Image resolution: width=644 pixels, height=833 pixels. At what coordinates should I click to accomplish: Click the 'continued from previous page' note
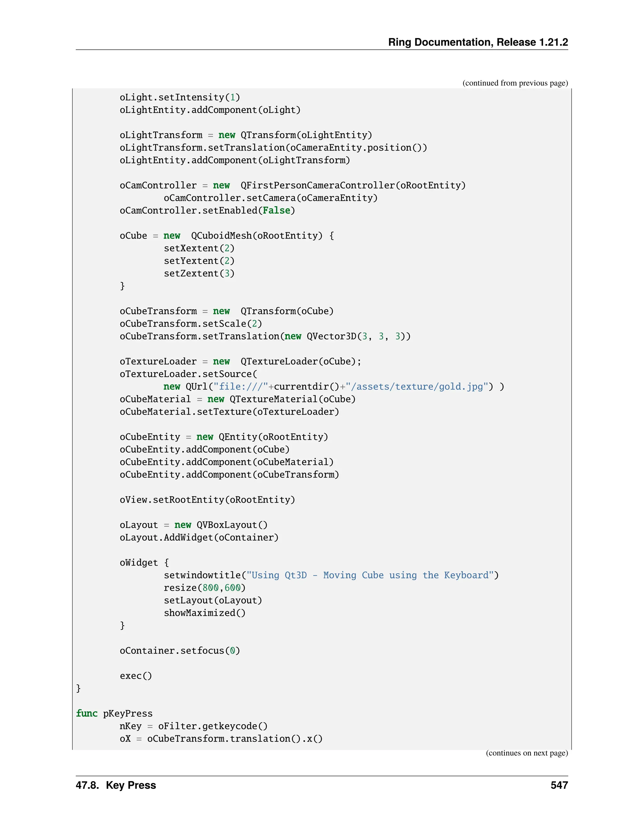(x=515, y=83)
